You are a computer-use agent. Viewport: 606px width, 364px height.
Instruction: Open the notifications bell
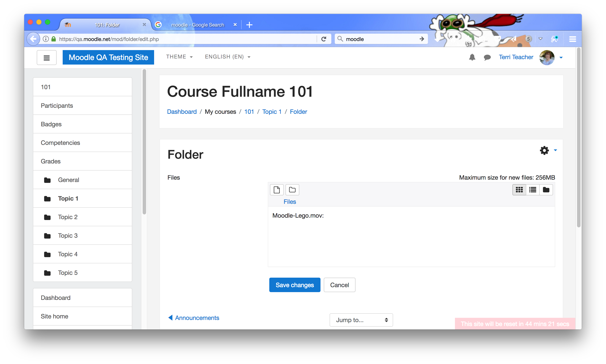click(x=472, y=57)
